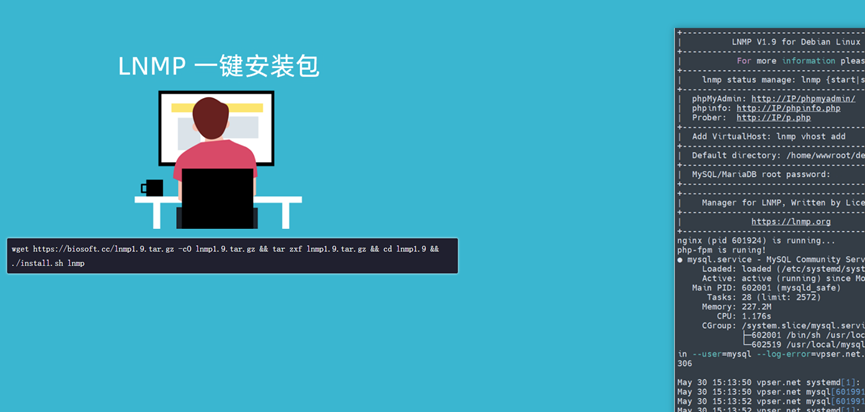Click the programmer-at-desk illustration

pos(218,160)
